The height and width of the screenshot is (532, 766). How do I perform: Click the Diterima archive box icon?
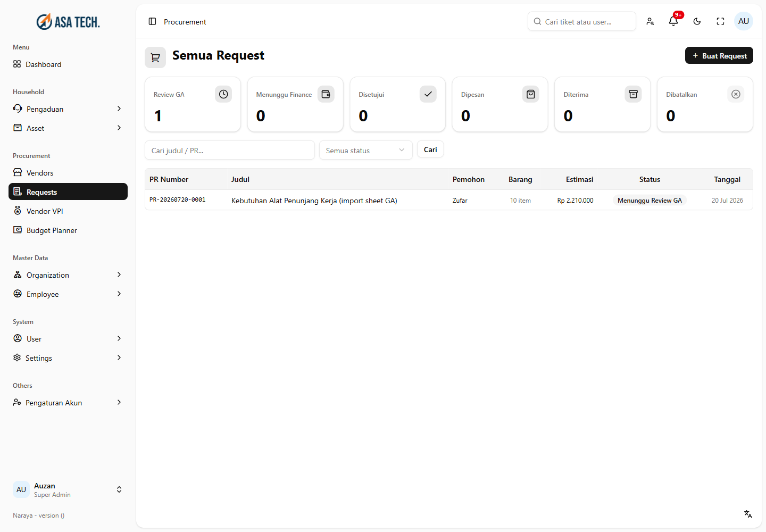(x=633, y=94)
